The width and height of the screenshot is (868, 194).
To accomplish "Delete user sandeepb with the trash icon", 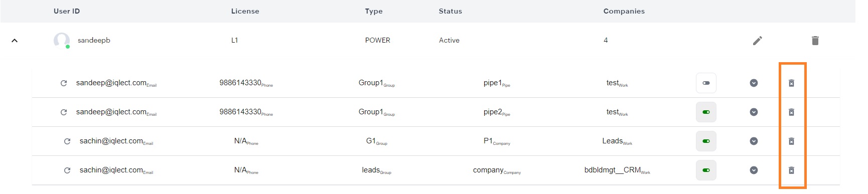I will click(815, 41).
